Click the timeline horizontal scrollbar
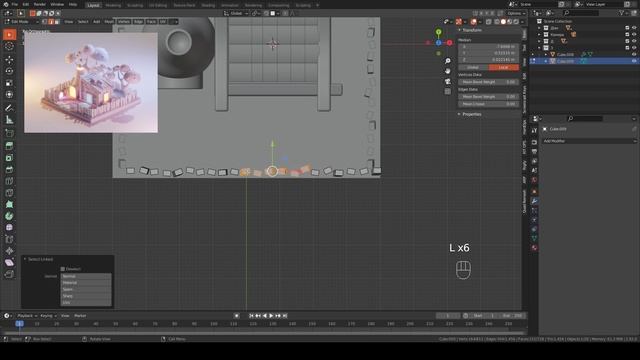640x360 pixels. [263, 333]
